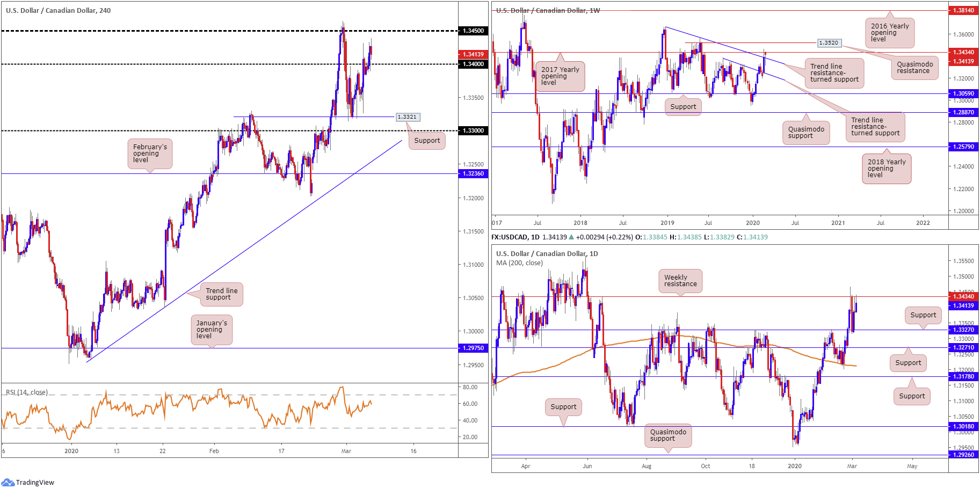The image size is (980, 488).
Task: Click the RSI (14, close) indicator label
Action: tap(27, 392)
